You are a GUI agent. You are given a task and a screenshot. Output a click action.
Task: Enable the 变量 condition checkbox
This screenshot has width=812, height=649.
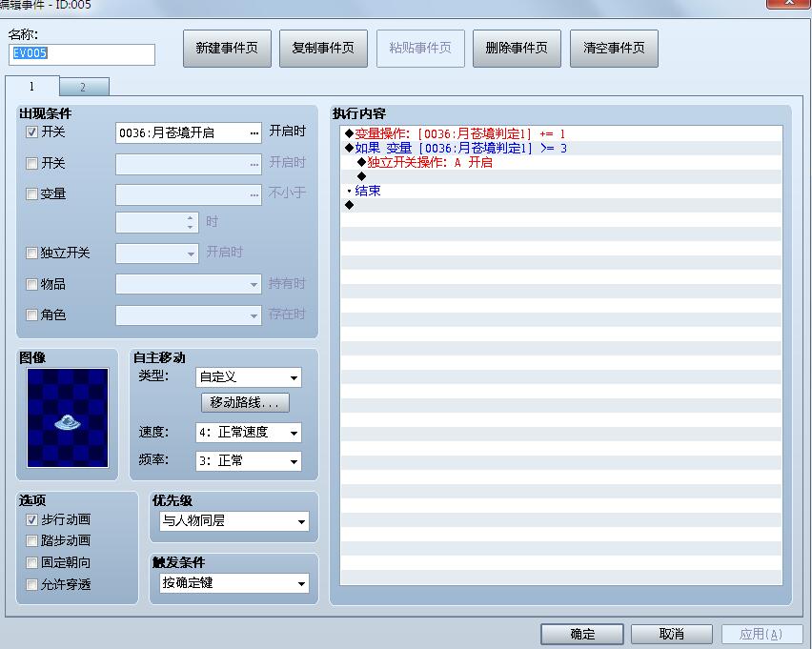(x=31, y=194)
